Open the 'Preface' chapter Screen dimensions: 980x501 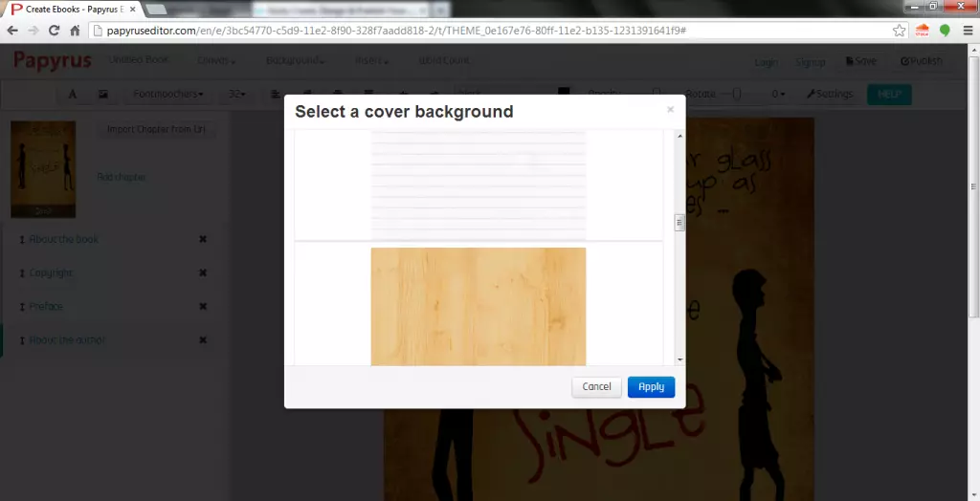tap(46, 307)
